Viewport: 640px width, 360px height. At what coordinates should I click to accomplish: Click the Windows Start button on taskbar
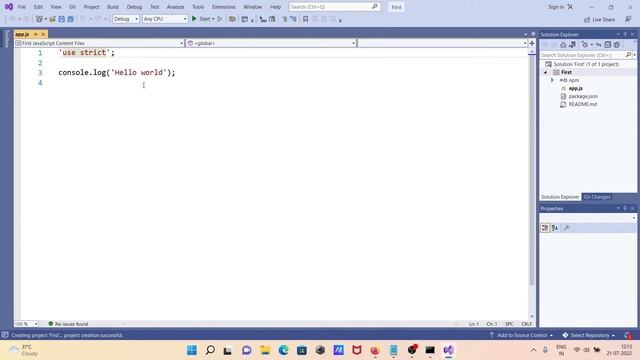pyautogui.click(x=192, y=350)
